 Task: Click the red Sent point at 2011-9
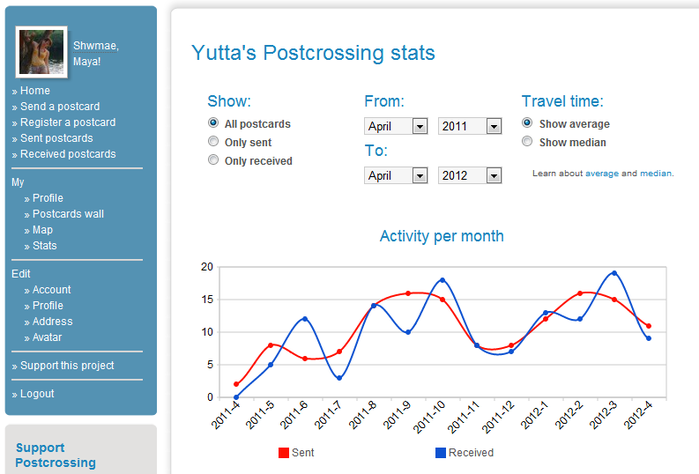(x=408, y=293)
